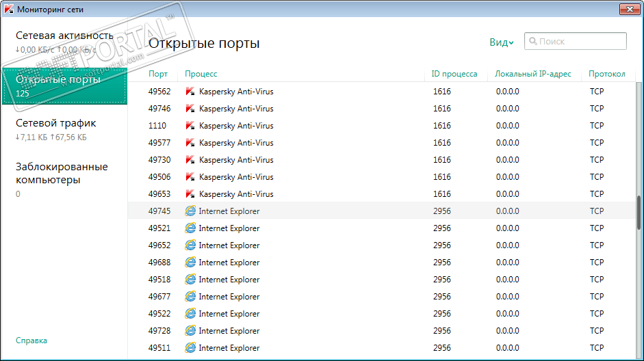Viewport: 644px width, 361px height.
Task: Click Kaspersky icon in port 49653 row
Action: (190, 194)
